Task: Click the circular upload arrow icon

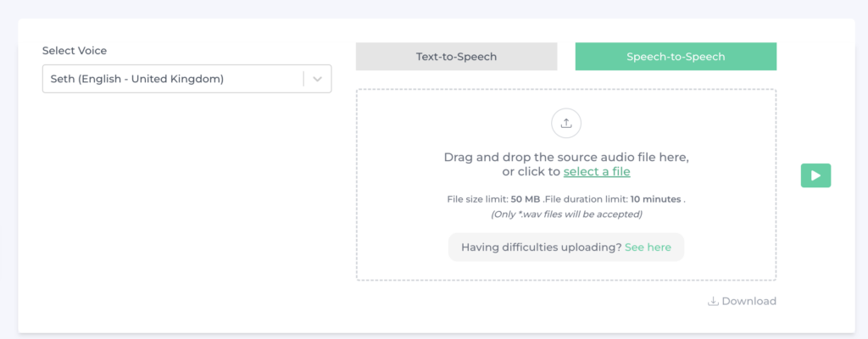Action: 565,124
